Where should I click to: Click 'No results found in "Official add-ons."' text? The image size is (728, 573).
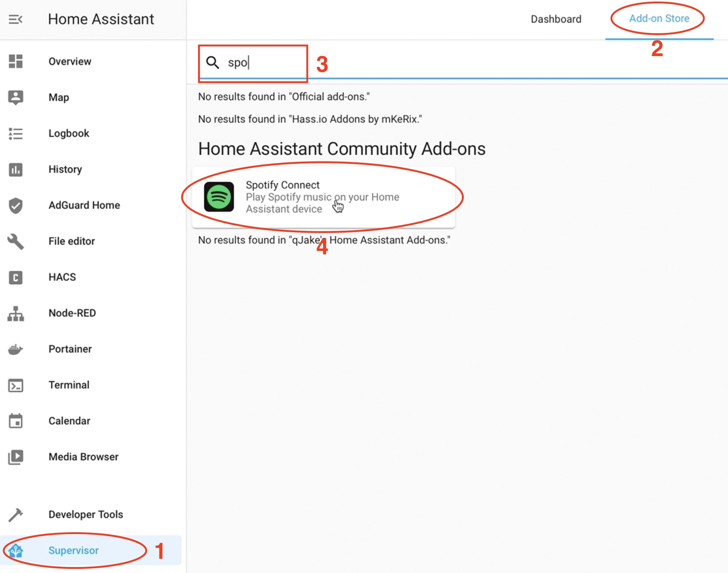click(x=284, y=96)
